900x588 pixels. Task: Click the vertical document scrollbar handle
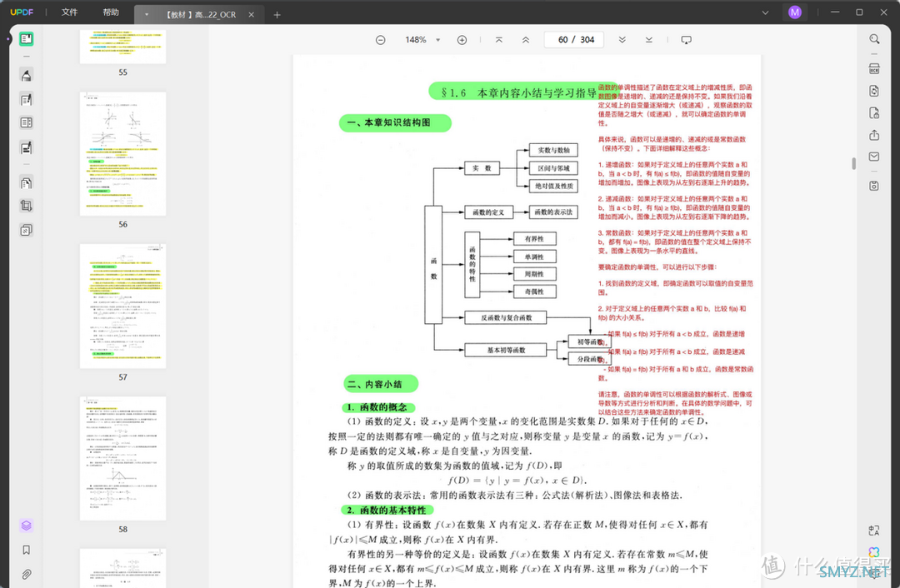tap(854, 163)
